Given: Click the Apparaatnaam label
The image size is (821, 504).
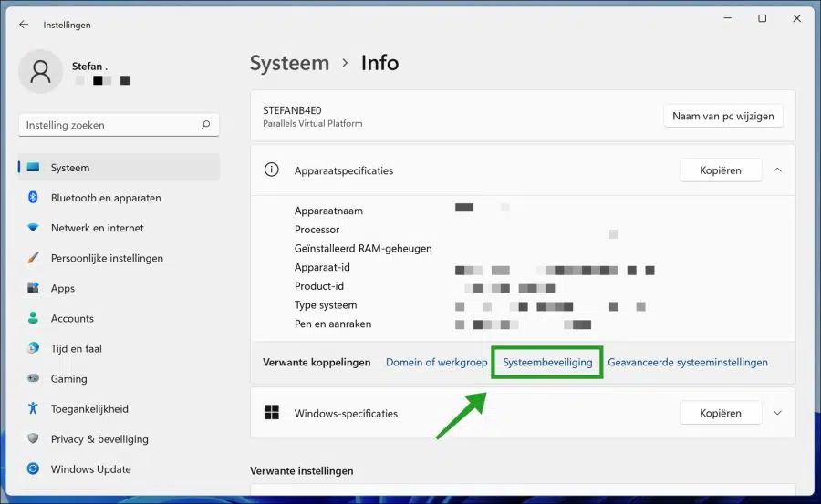Looking at the screenshot, I should 328,211.
